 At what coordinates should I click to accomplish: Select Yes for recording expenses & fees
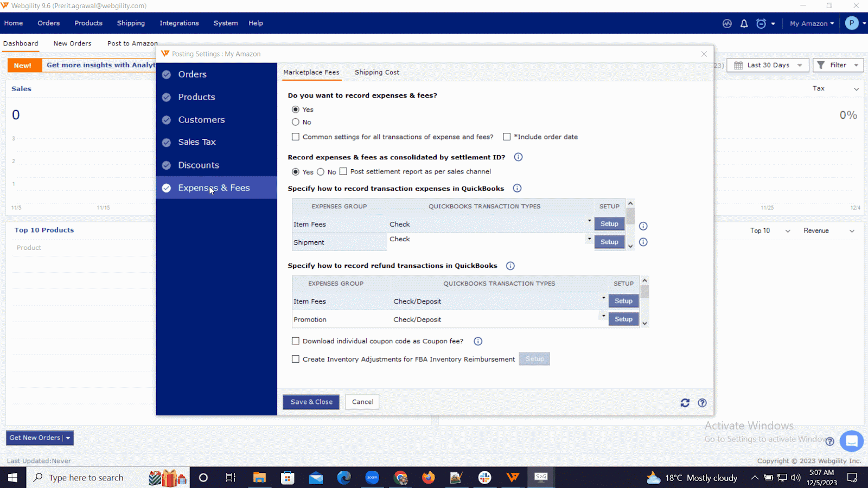[296, 110]
